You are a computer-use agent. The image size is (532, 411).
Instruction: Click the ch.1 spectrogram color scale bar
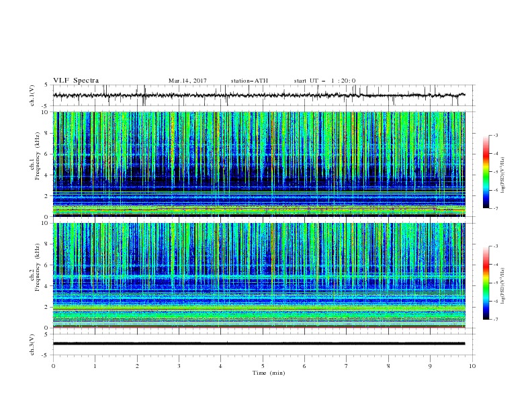point(486,172)
